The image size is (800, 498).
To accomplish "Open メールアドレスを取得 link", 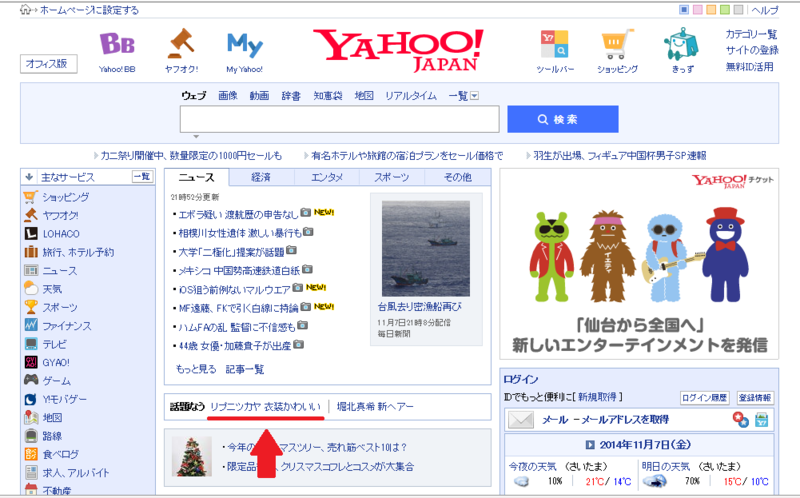I will (625, 419).
